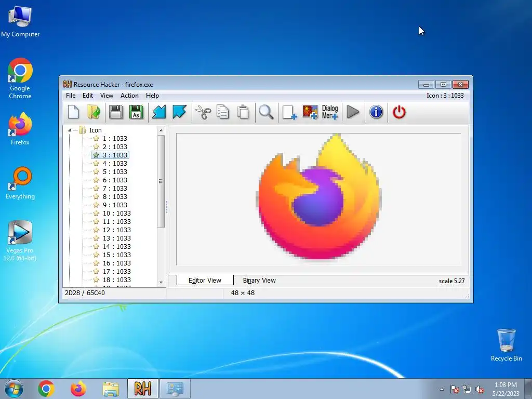The height and width of the screenshot is (399, 532).
Task: Select tree item 12 : 1033
Action: (116, 230)
